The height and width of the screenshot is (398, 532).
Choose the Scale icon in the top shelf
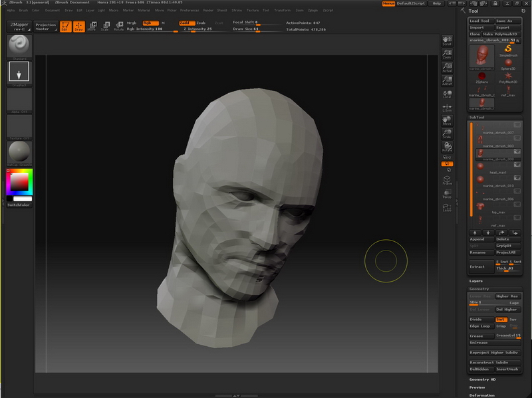[x=105, y=27]
